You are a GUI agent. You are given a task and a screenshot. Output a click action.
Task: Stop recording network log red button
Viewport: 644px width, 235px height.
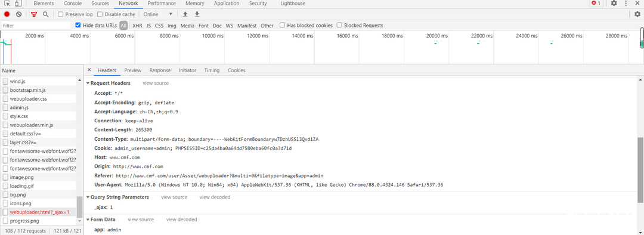7,14
